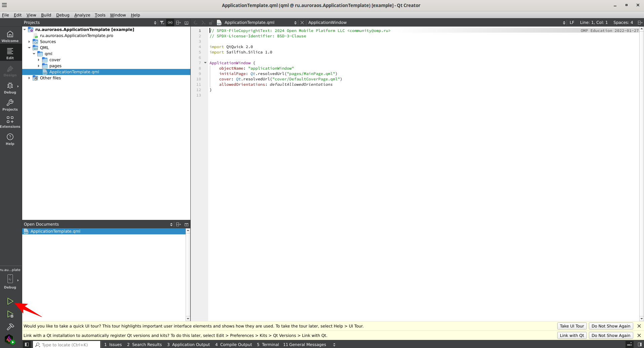Switch to Edit mode
The image size is (644, 348).
(10, 54)
